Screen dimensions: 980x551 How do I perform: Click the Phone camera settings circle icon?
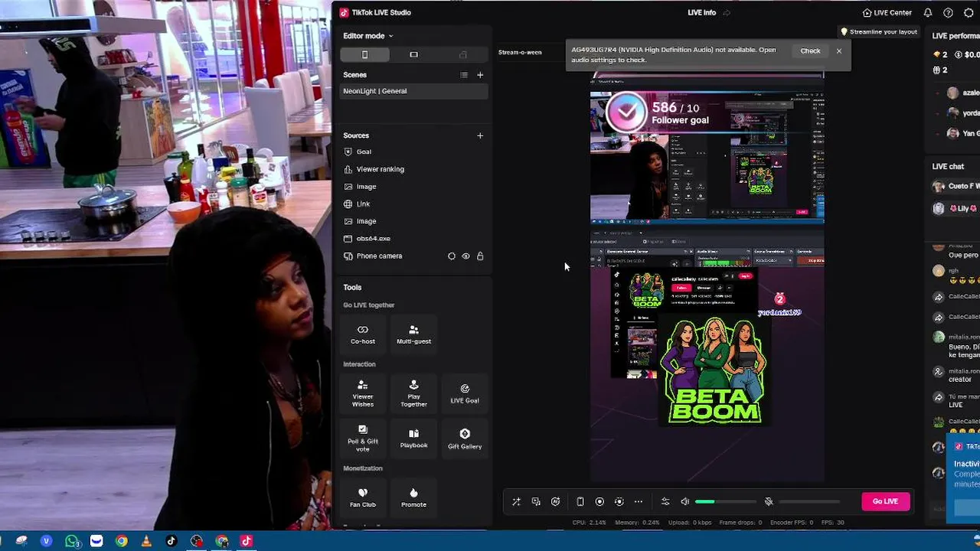pyautogui.click(x=452, y=256)
